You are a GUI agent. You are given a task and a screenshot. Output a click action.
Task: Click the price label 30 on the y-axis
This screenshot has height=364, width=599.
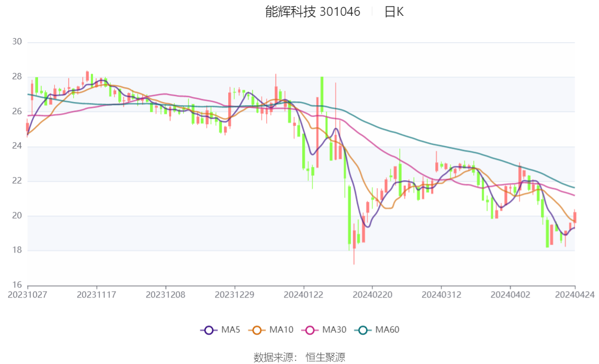(x=17, y=42)
